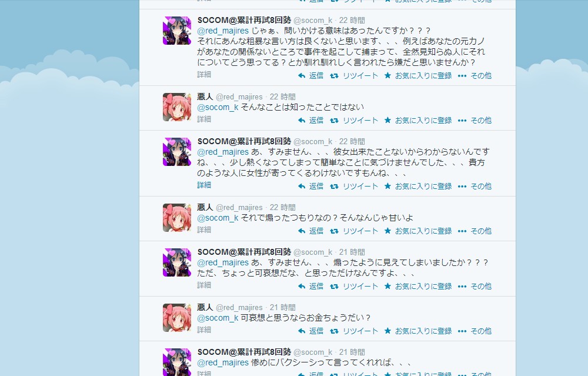Viewport: 588px width, 376px height.
Task: Favorite 'それで煽ったつもりなの' tweet
Action: 417,231
